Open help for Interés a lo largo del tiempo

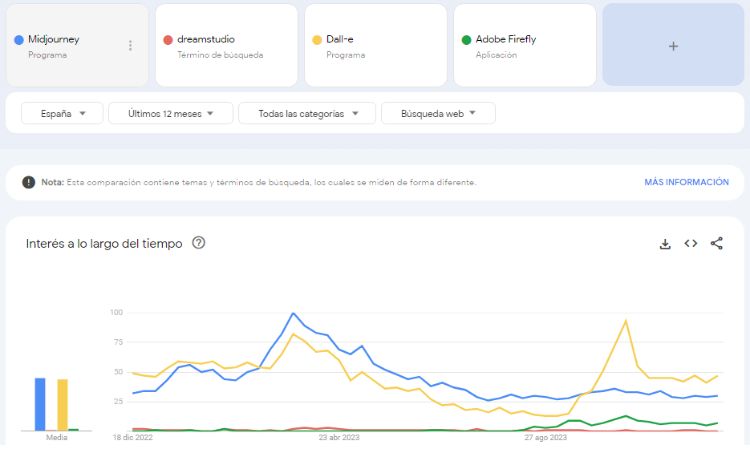pyautogui.click(x=199, y=243)
